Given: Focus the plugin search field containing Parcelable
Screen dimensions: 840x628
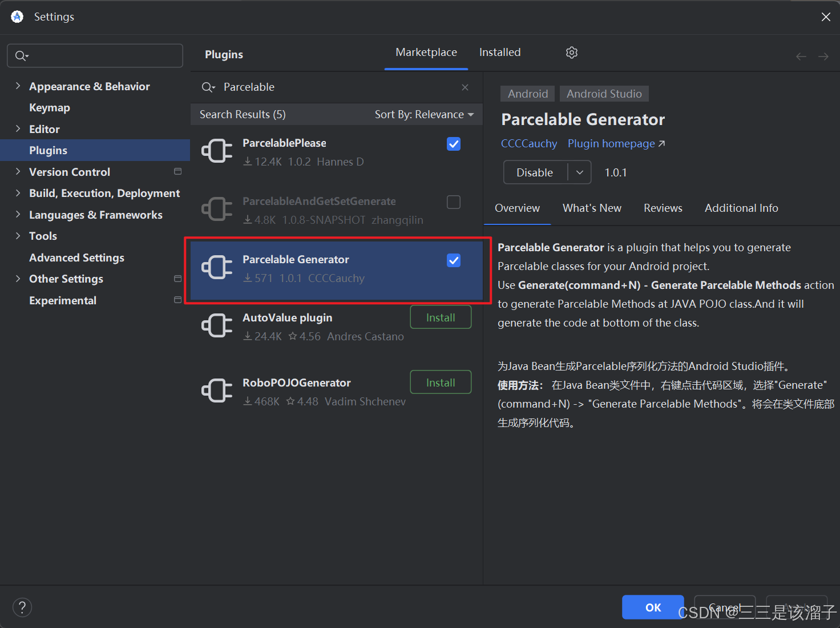Looking at the screenshot, I should [x=337, y=87].
